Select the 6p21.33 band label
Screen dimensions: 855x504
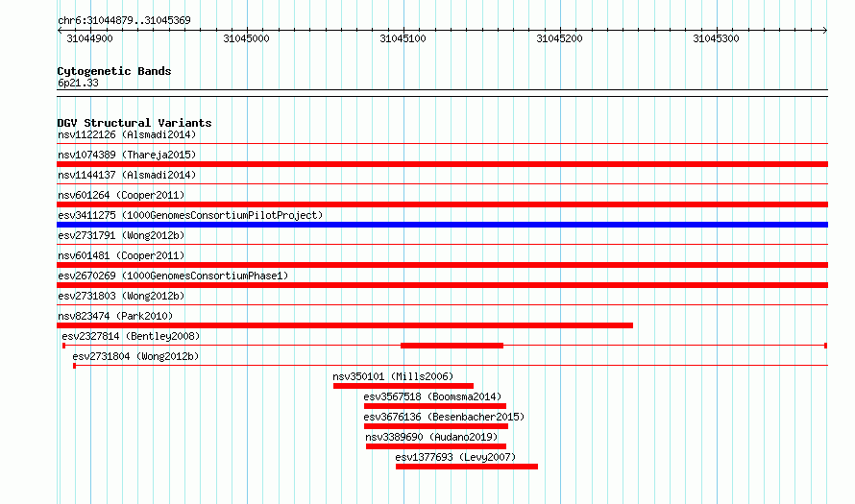point(78,83)
